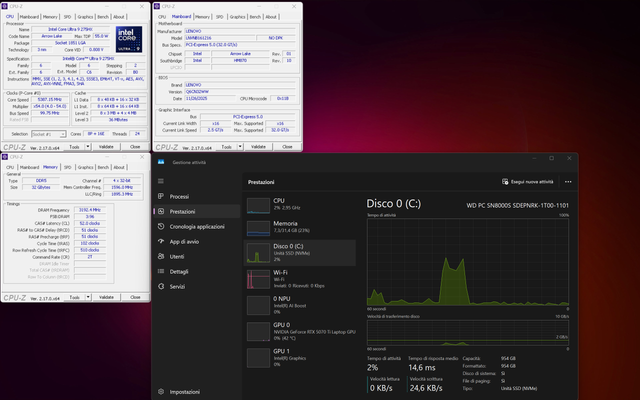The image size is (640, 400).
Task: Open About tab in CPU-Z CPU window
Action: [x=119, y=17]
